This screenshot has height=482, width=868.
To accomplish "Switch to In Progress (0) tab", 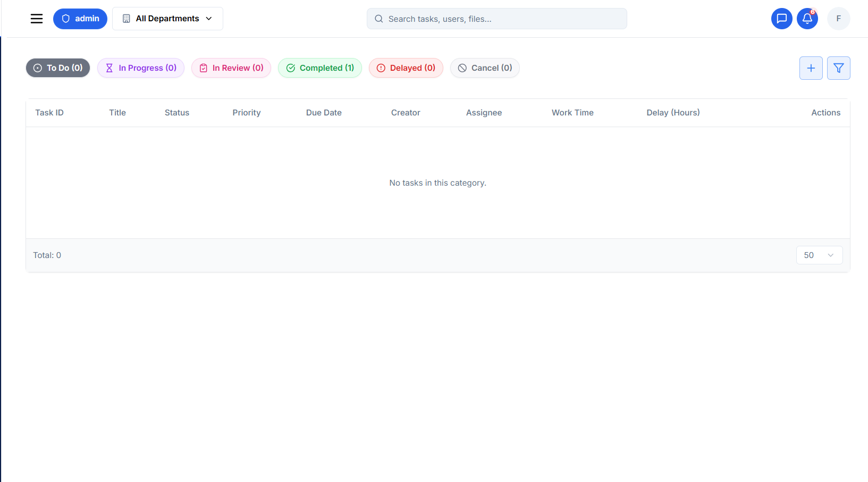I will (x=141, y=68).
